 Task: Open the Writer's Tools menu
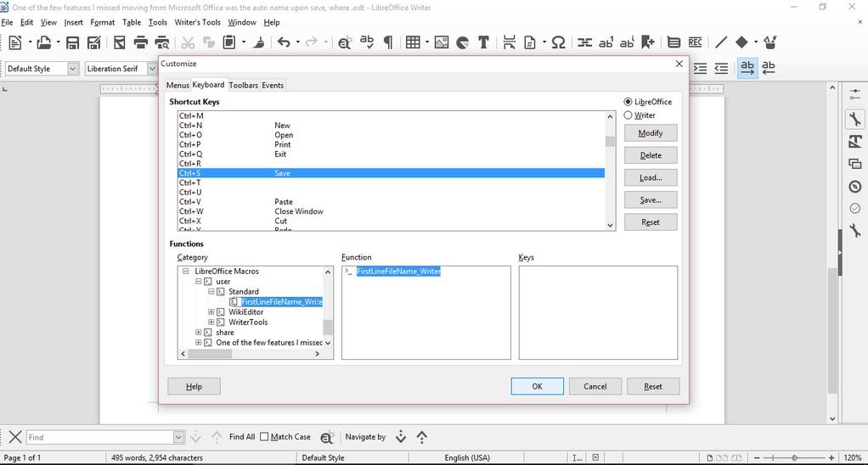coord(197,22)
